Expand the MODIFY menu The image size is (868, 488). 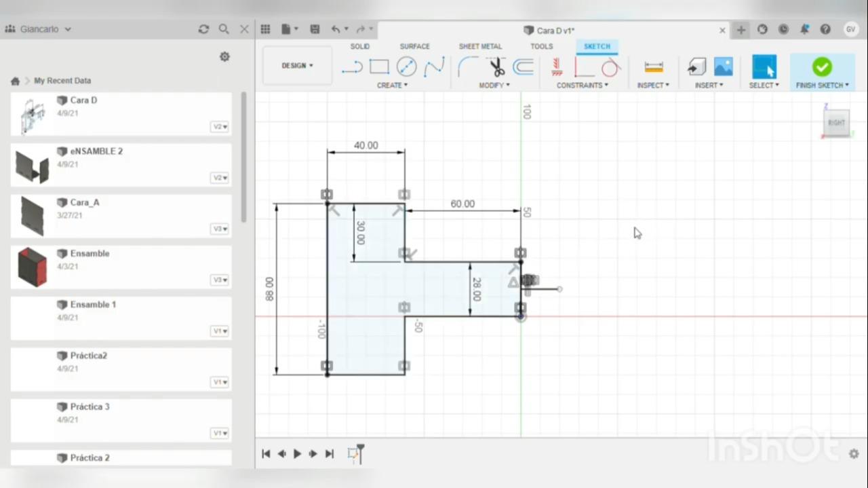click(494, 86)
